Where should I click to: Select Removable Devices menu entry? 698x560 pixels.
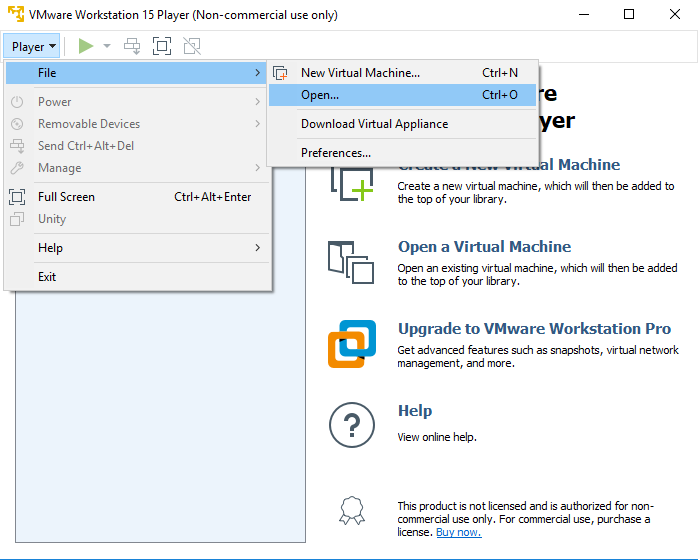pos(137,124)
